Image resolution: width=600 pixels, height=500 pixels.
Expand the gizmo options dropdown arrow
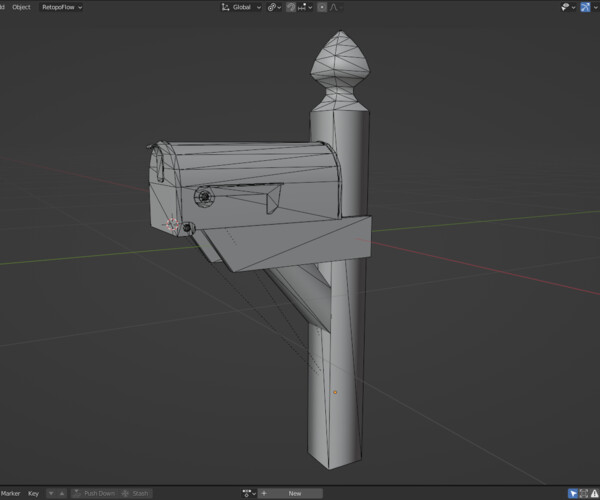(595, 7)
